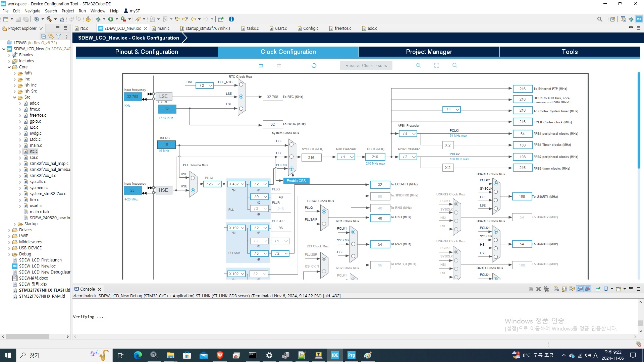
Task: Select PLLQ source in CLK48 Clock Mux
Action: point(324,212)
